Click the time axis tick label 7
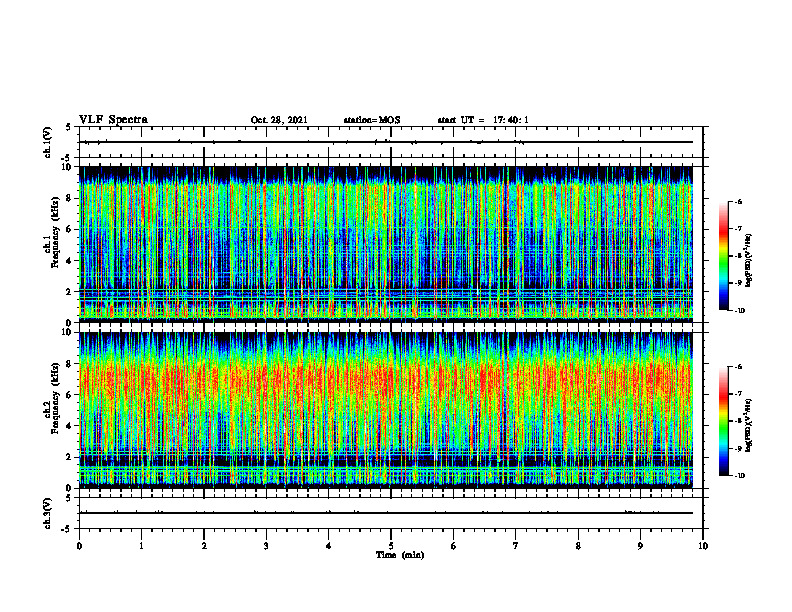The height and width of the screenshot is (612, 792). 516,546
